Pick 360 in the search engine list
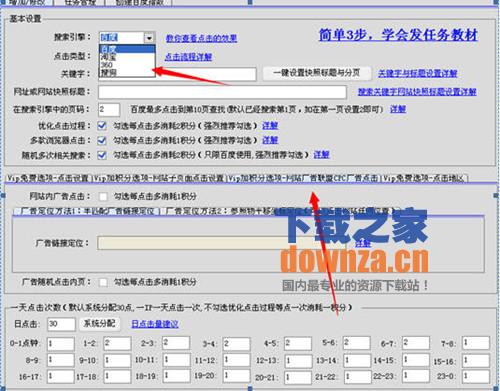 127,65
